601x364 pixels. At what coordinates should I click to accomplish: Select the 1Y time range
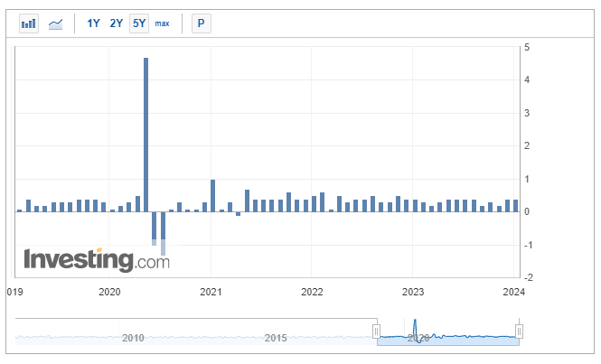pos(93,23)
